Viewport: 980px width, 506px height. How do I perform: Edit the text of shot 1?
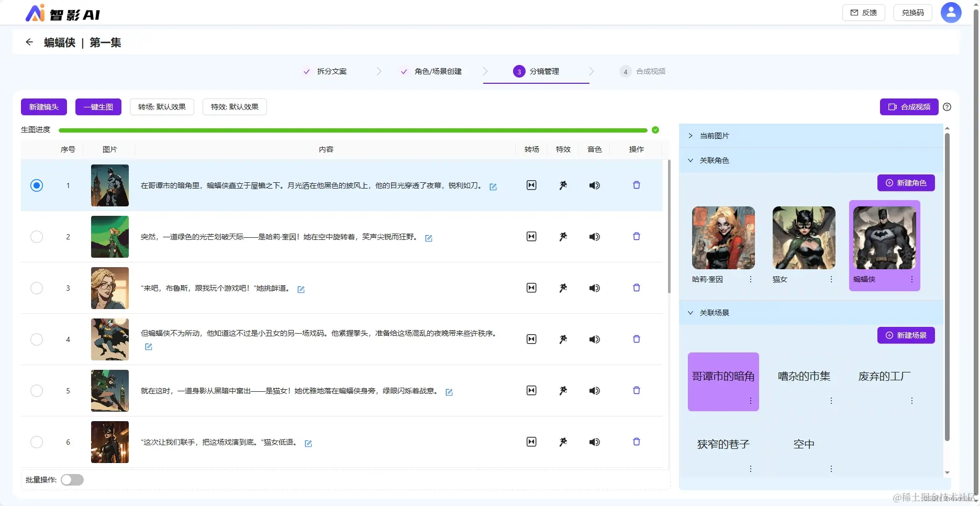(493, 186)
